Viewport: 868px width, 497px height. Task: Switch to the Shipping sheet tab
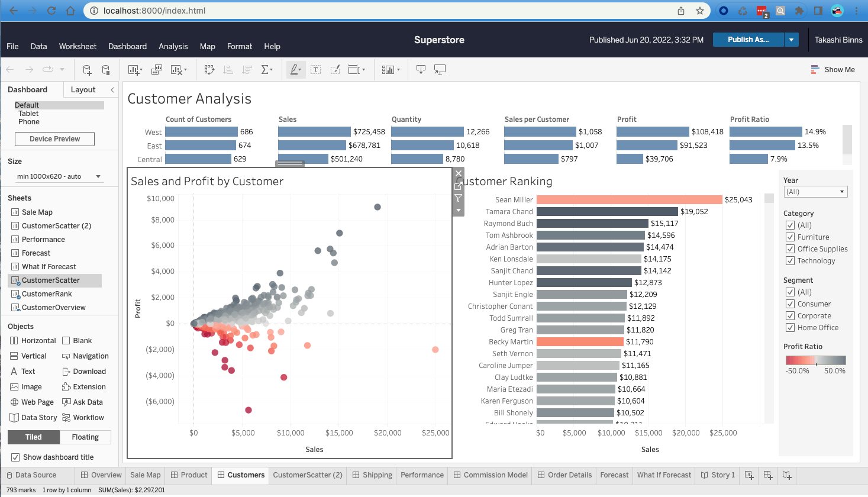coord(372,475)
